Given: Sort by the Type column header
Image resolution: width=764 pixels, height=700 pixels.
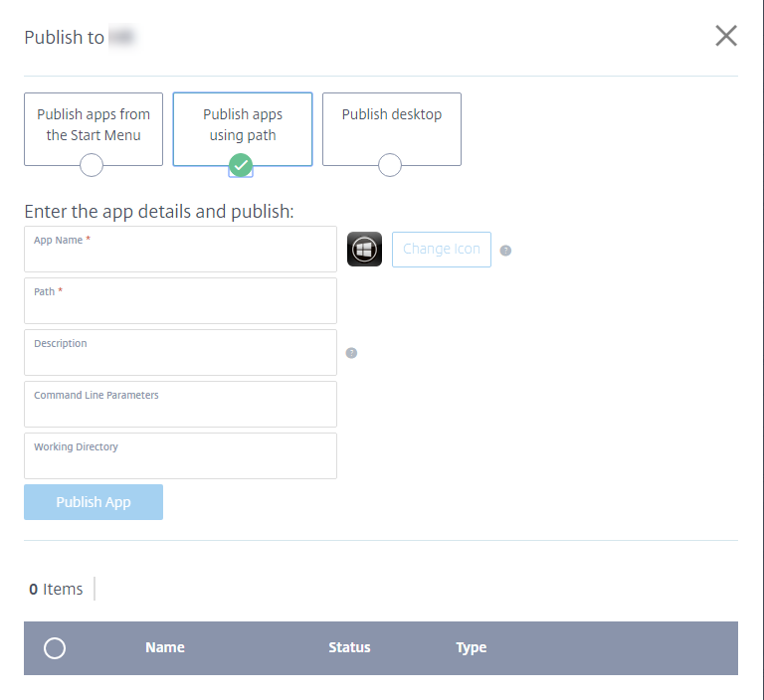Looking at the screenshot, I should click(472, 647).
